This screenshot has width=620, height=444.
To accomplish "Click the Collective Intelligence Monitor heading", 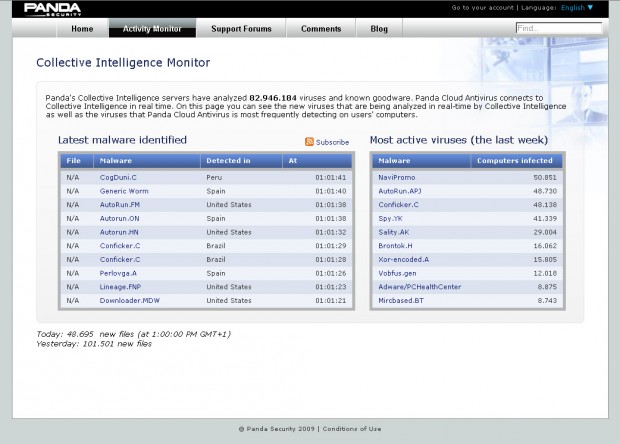I will click(123, 62).
